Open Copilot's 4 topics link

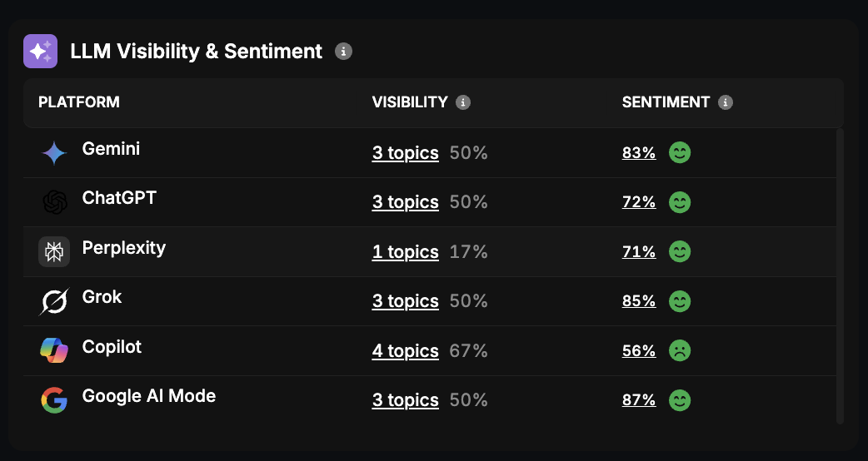(405, 351)
